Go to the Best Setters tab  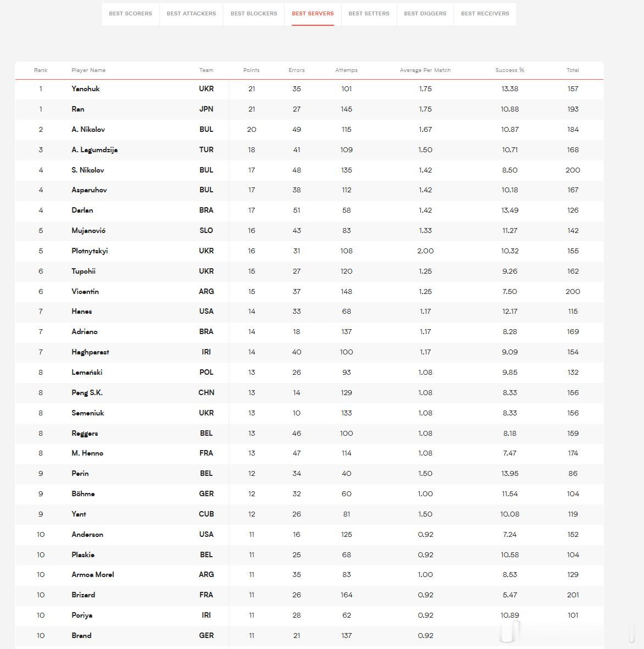click(369, 14)
